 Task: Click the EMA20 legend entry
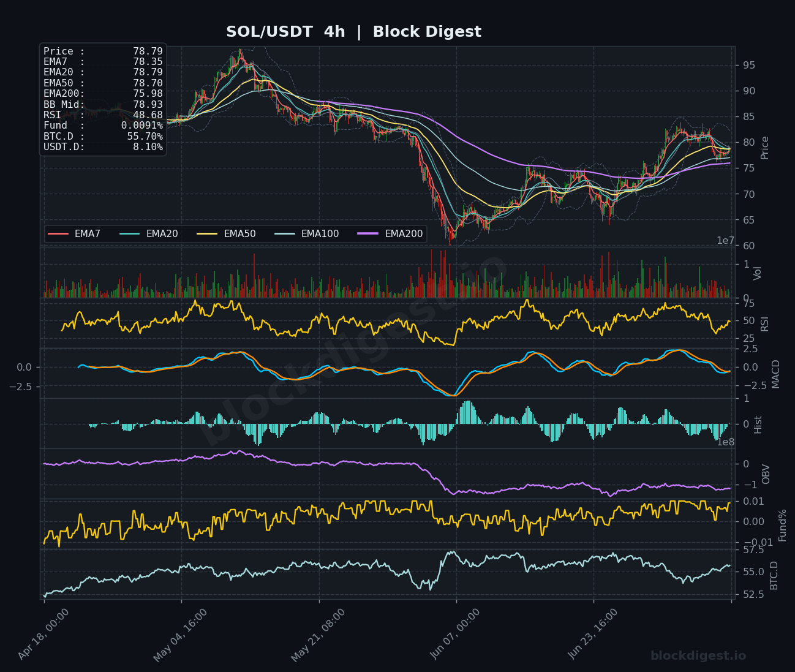(149, 234)
